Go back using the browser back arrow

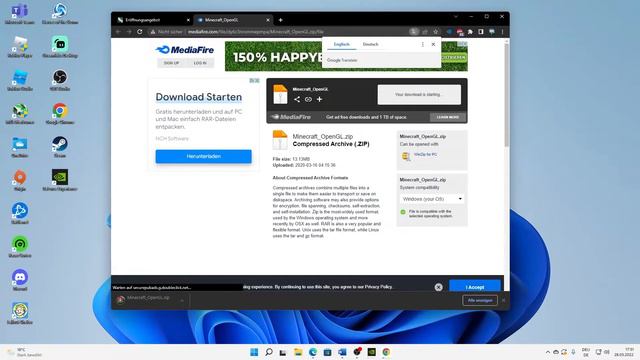(x=118, y=31)
